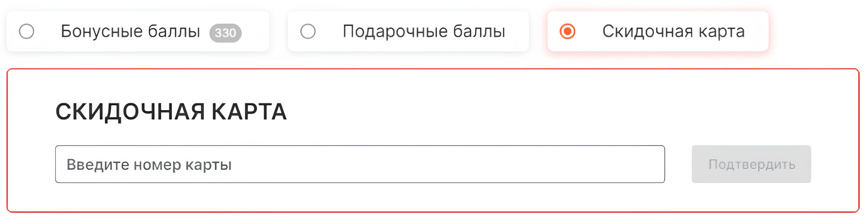Screen dimensions: 868x222
Task: Click the СКИДОЧНАЯ КАРТА heading
Action: click(171, 111)
